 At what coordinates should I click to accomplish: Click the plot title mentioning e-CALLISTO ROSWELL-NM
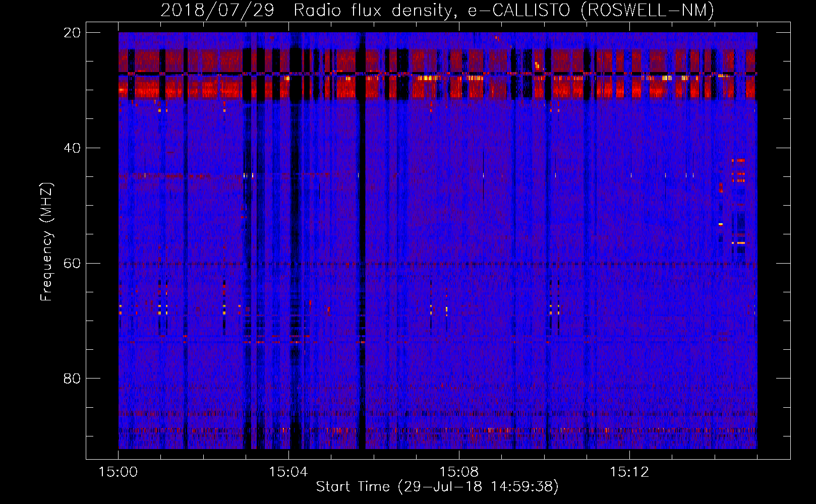pos(437,10)
